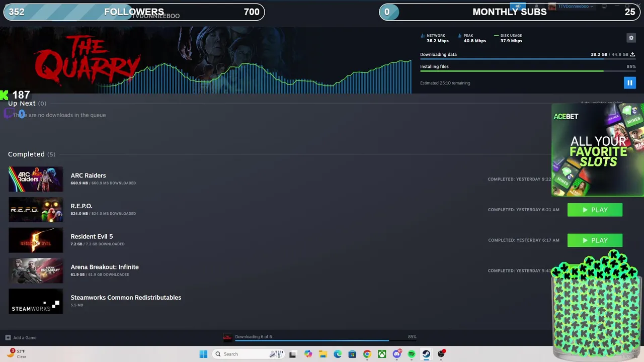Click Add a Game text link
The image size is (644, 362).
click(25, 338)
